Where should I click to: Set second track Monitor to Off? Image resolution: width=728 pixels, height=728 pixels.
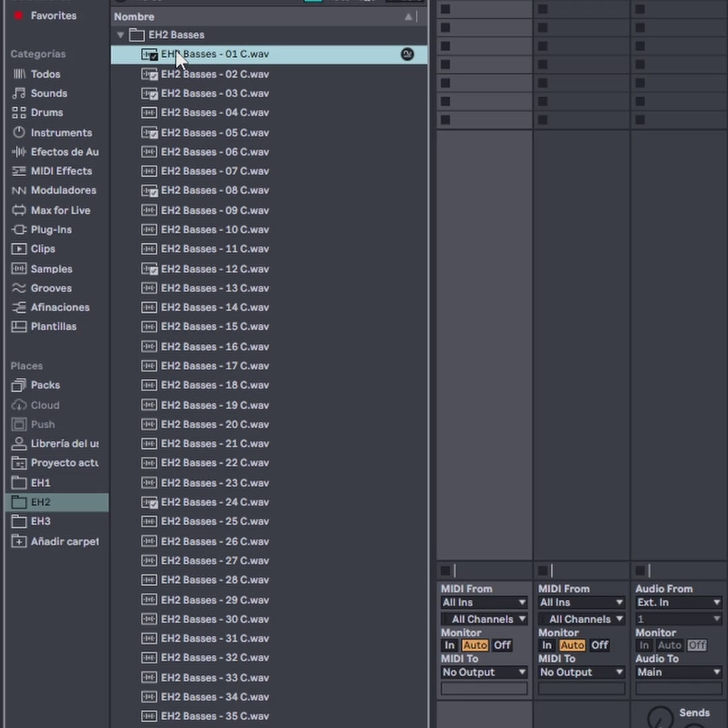(599, 645)
